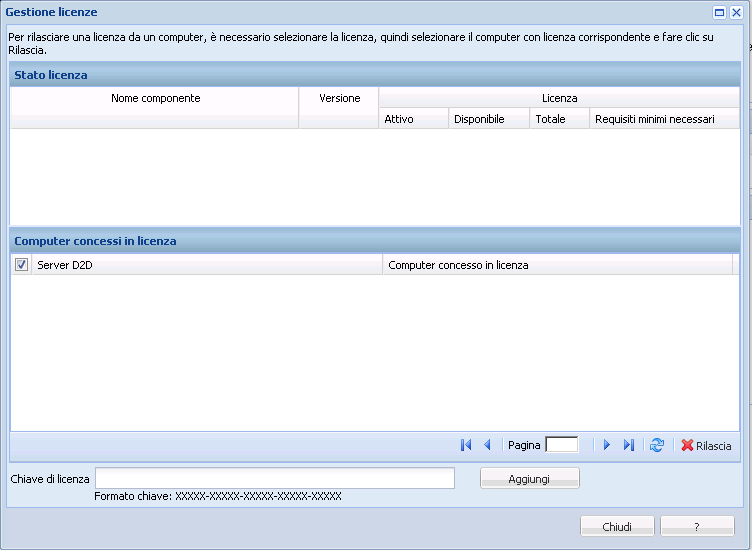Refresh the licensed computers list
752x550 pixels.
point(657,445)
